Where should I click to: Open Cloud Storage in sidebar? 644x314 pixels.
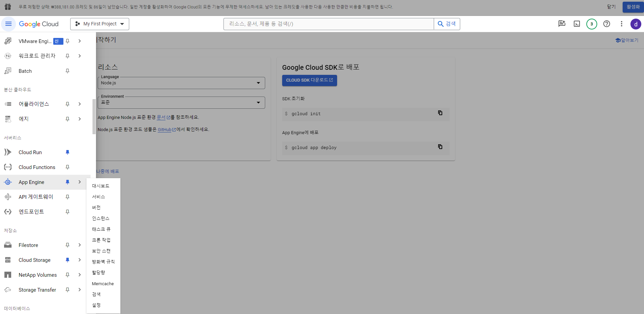(35, 260)
